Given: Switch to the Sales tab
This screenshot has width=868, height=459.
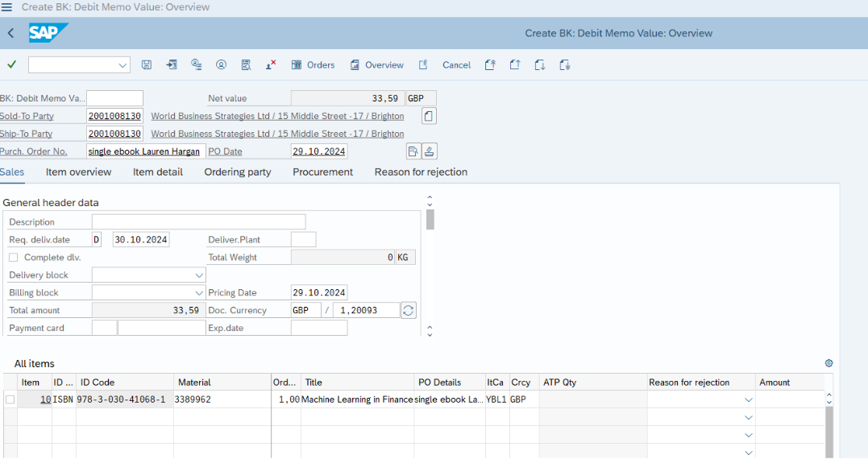Looking at the screenshot, I should coord(11,172).
